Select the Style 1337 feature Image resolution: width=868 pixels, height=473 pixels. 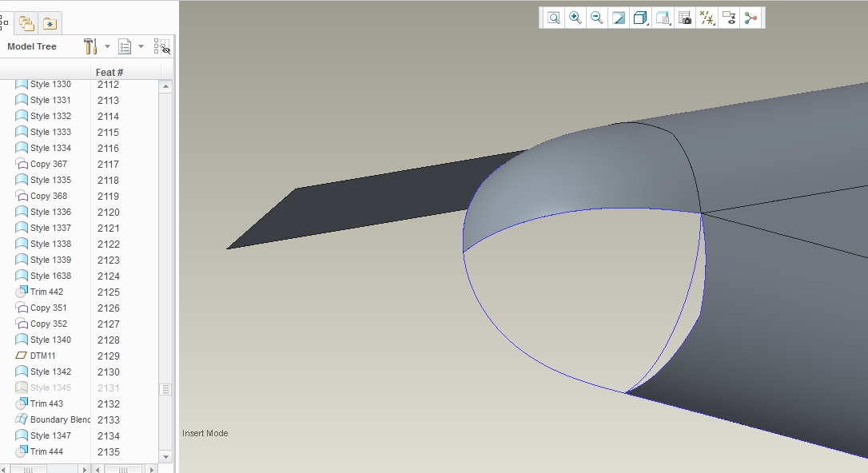tap(50, 228)
